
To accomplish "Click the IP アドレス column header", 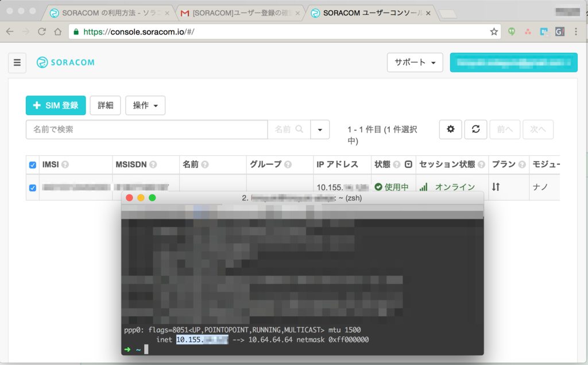I will [338, 164].
